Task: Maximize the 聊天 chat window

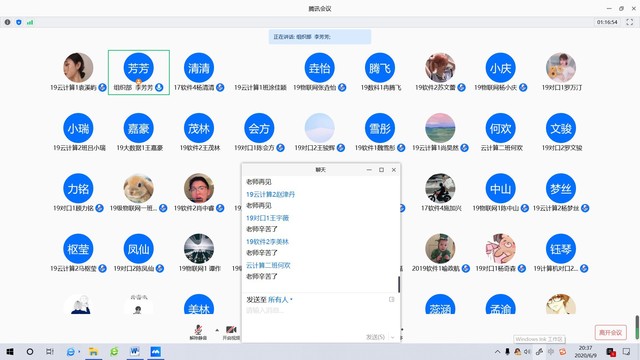Action: pos(381,170)
